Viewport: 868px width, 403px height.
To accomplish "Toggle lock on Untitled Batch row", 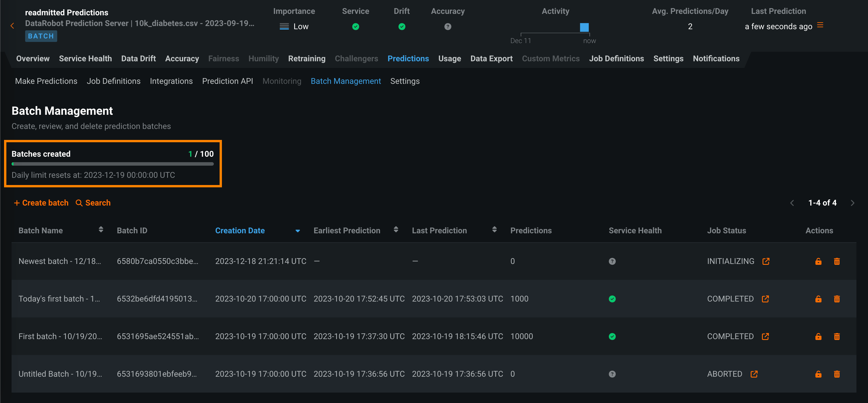I will click(x=818, y=374).
